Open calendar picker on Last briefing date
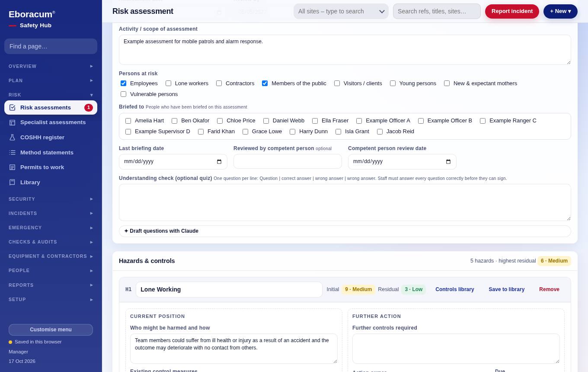588x372 pixels. (x=219, y=162)
